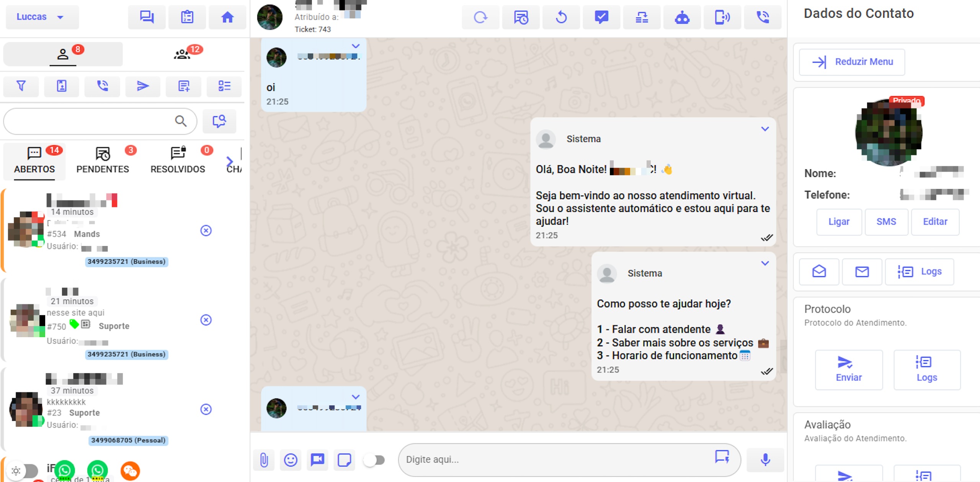Switch to the RESOLVIDOS tab
Image resolution: width=980 pixels, height=482 pixels.
pyautogui.click(x=178, y=161)
